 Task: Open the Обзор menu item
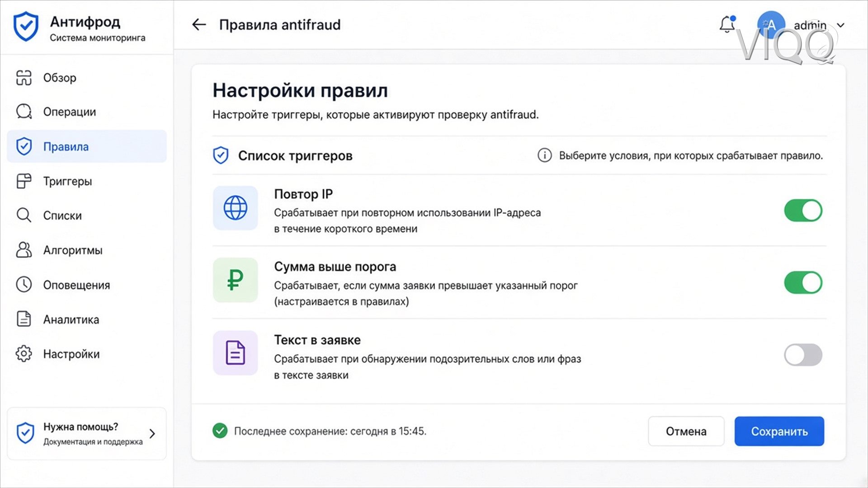(x=87, y=78)
